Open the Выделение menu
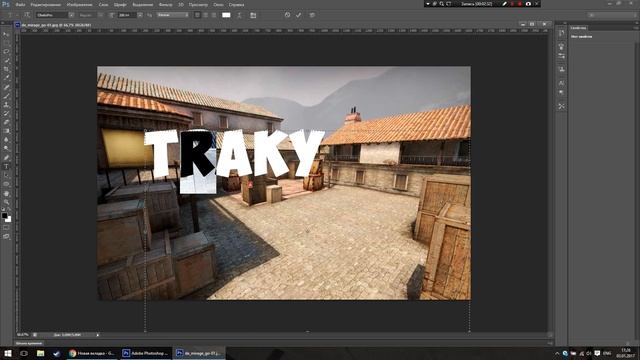640x360 pixels. click(x=142, y=5)
